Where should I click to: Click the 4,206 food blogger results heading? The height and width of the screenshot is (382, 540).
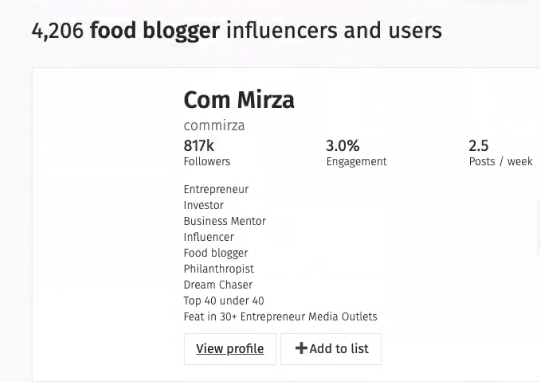[237, 30]
